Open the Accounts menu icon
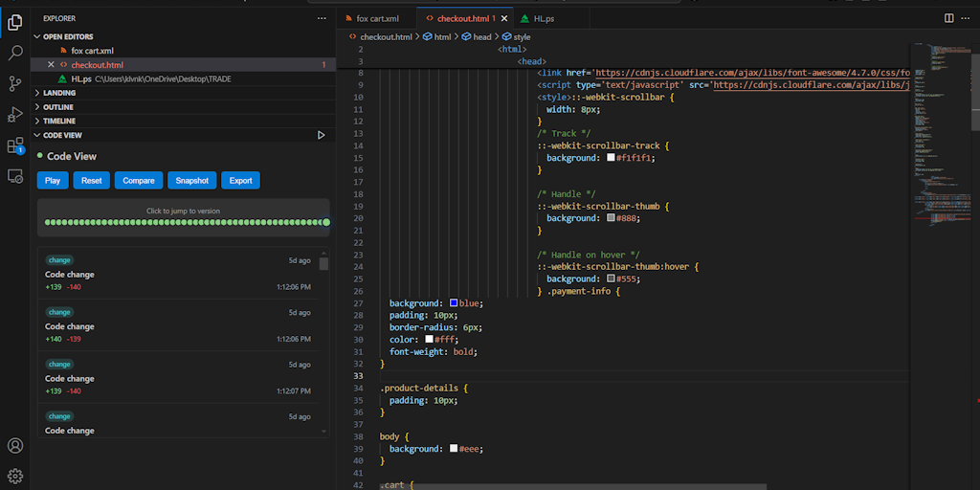980x490 pixels. (x=15, y=446)
